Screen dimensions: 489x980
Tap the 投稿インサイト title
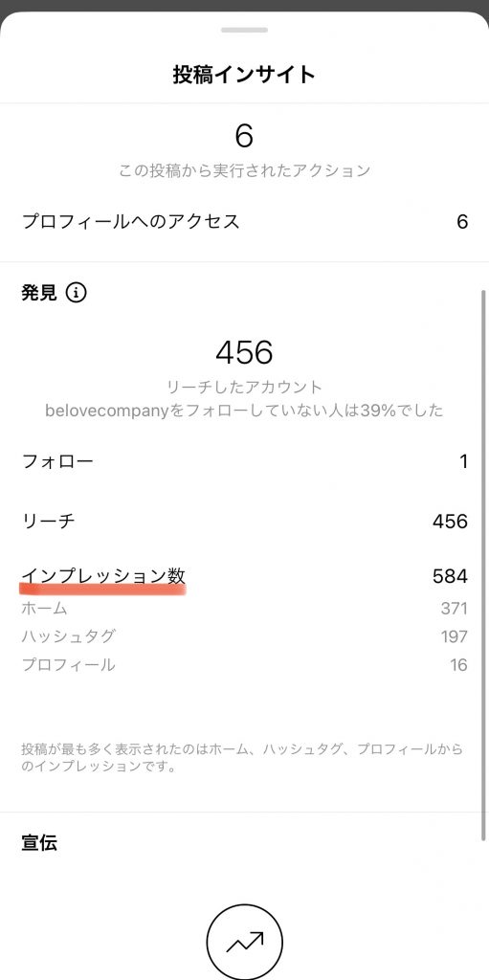[245, 75]
